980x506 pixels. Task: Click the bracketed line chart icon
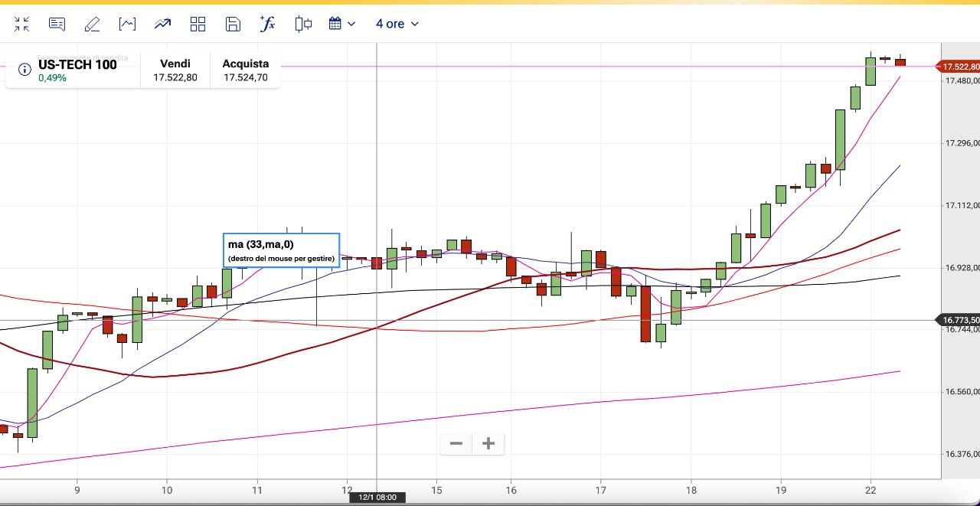[127, 24]
